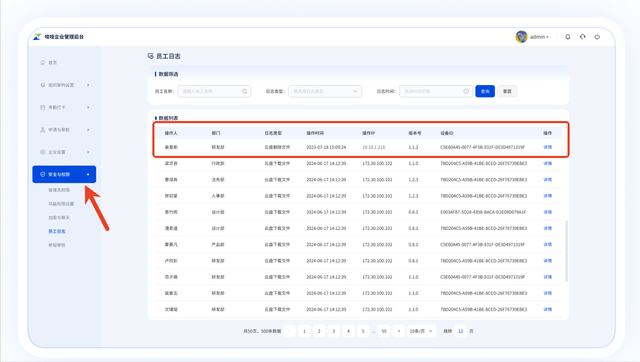Go to page 2
This screenshot has width=640, height=362.
319,331
